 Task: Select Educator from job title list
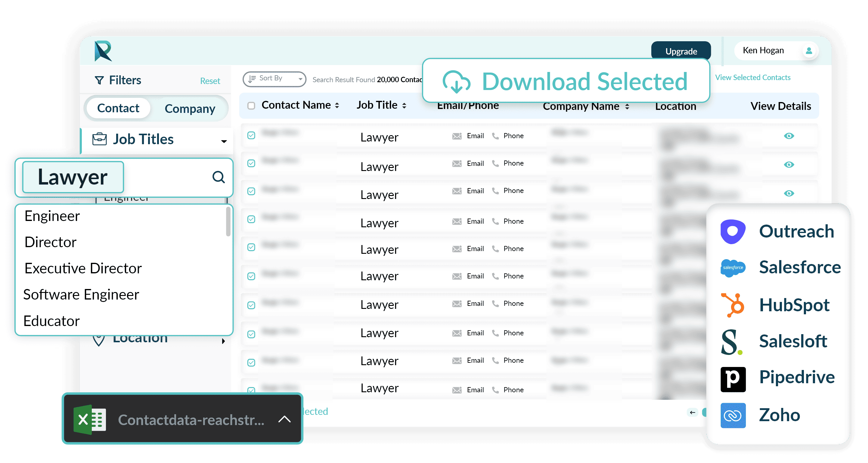[51, 321]
